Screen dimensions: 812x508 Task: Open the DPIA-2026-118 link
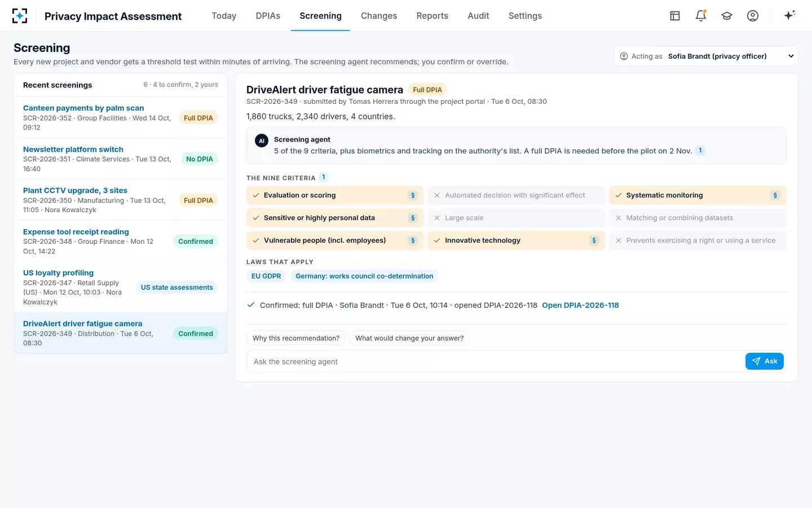(x=580, y=305)
